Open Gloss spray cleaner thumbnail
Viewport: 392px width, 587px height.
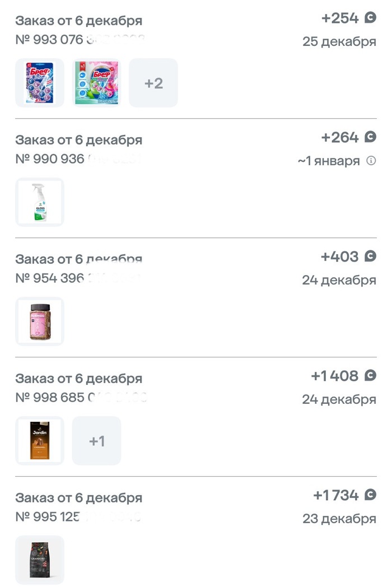click(x=40, y=202)
